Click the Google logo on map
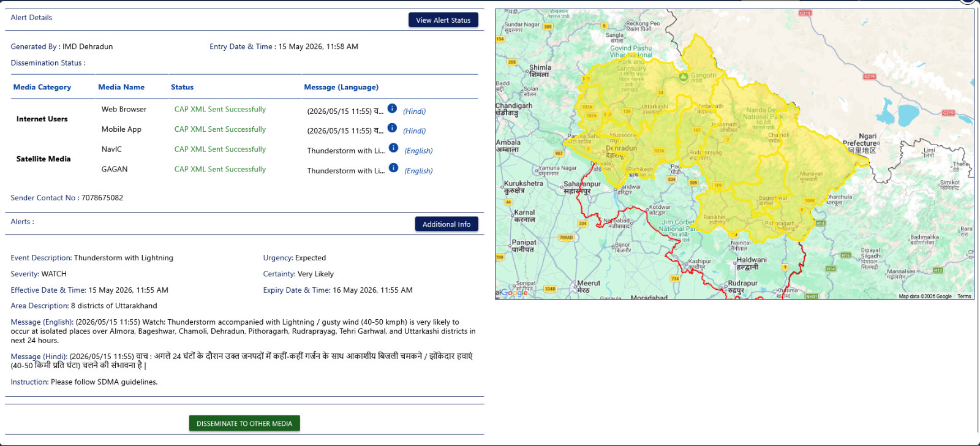Viewport: 980px width, 446px height. (512, 293)
